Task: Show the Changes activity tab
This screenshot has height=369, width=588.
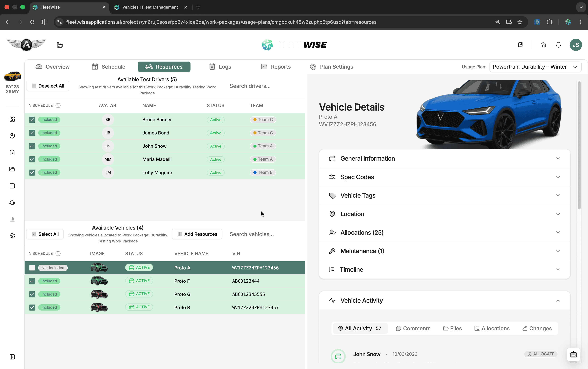Action: 537,328
